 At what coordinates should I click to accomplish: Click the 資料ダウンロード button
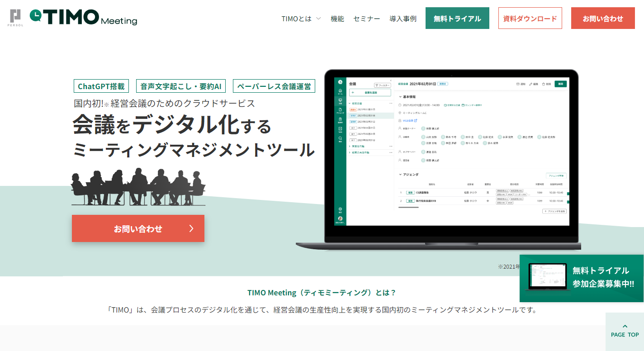point(530,18)
